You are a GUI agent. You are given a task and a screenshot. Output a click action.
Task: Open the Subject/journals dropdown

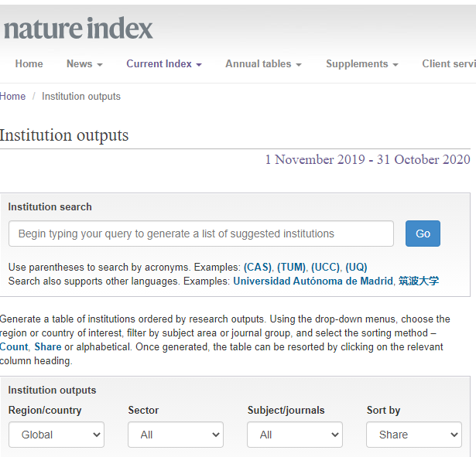point(295,435)
